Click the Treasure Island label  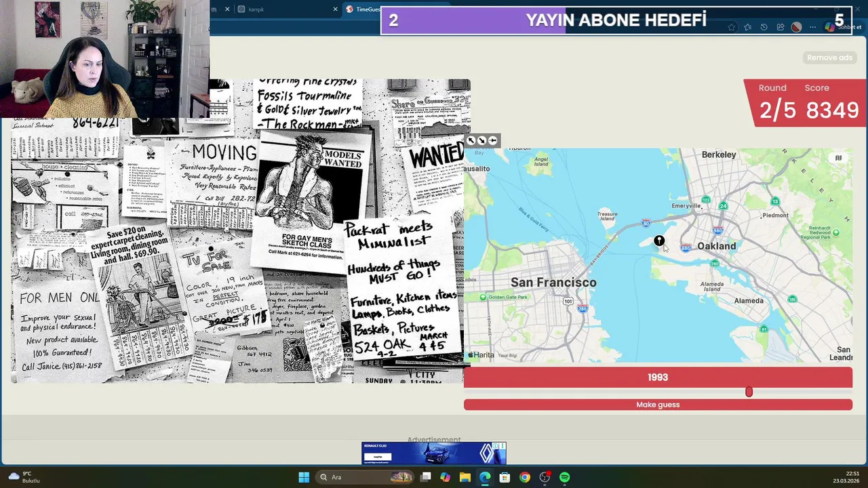point(607,216)
